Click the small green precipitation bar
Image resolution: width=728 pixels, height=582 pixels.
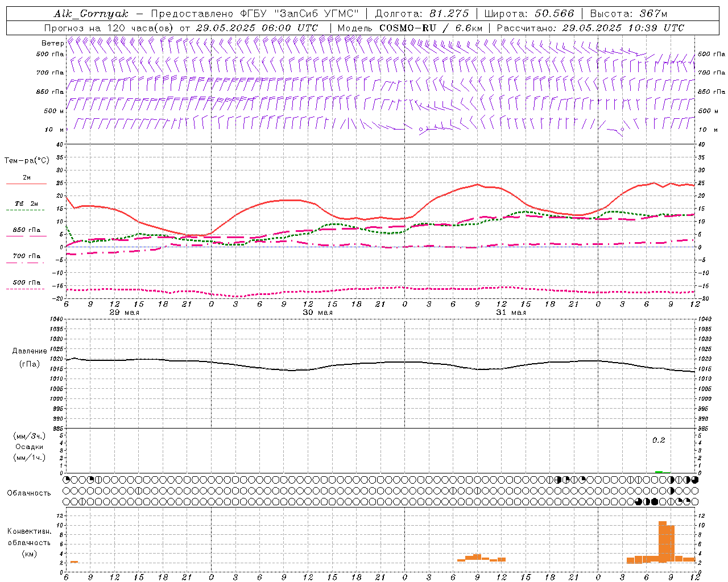point(659,472)
